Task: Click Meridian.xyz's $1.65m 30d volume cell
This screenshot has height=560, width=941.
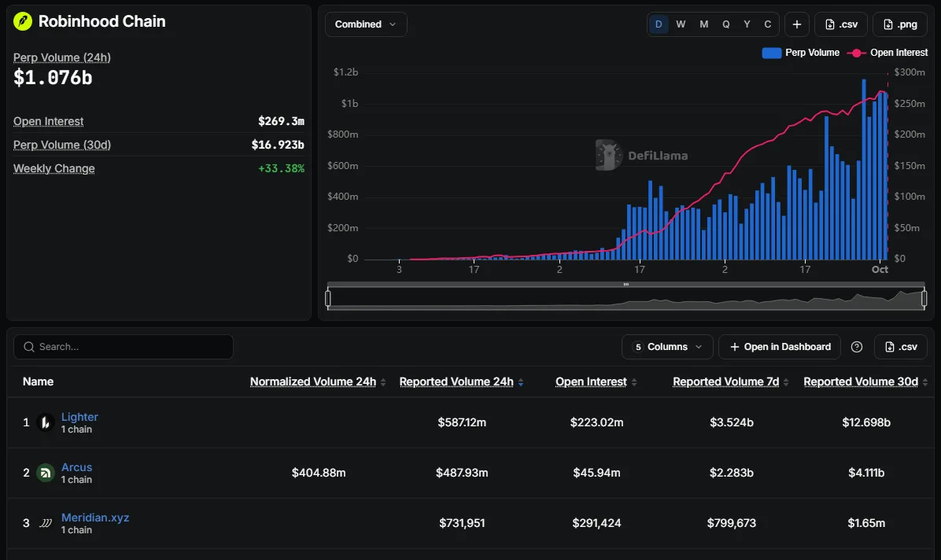Action: (866, 523)
